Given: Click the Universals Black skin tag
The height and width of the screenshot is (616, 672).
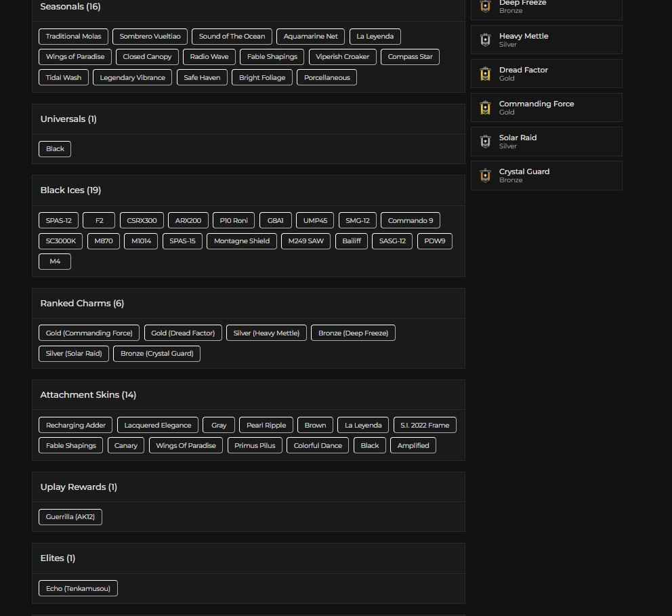Looking at the screenshot, I should pyautogui.click(x=55, y=149).
